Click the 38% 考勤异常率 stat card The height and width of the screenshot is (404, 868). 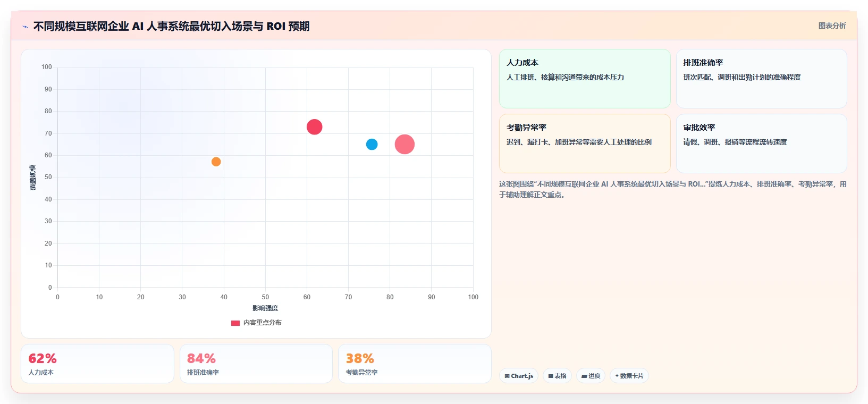tap(415, 364)
